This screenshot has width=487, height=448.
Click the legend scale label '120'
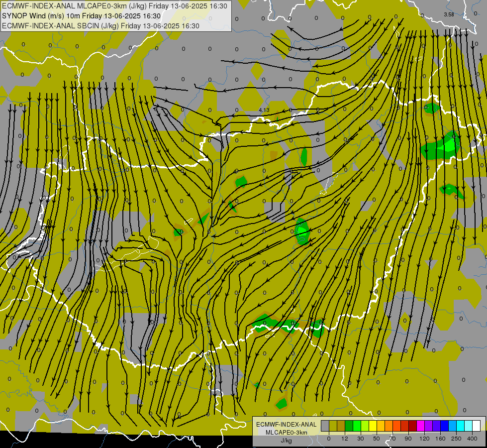tap(424, 439)
